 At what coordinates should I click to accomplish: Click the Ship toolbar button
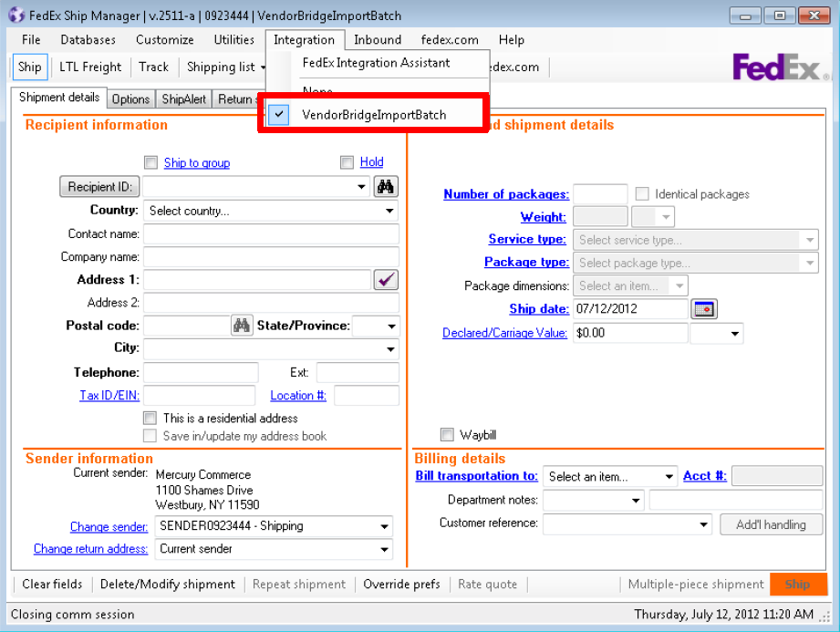click(29, 67)
